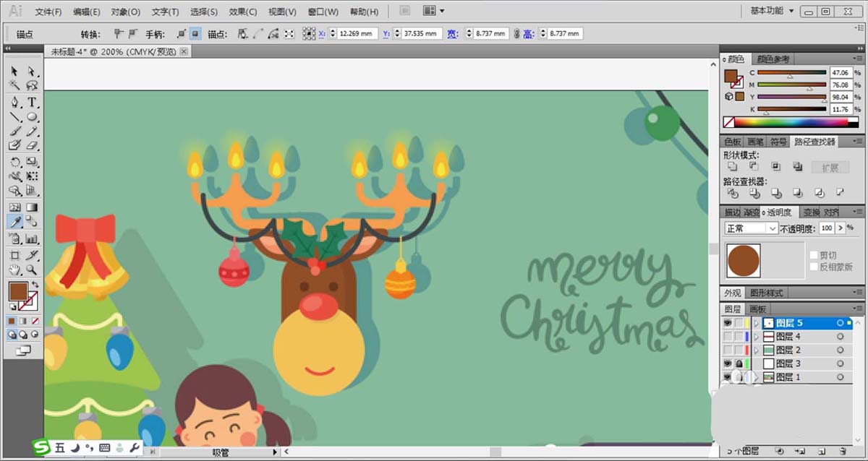
Task: Switch to the 色板 tab
Action: (733, 142)
